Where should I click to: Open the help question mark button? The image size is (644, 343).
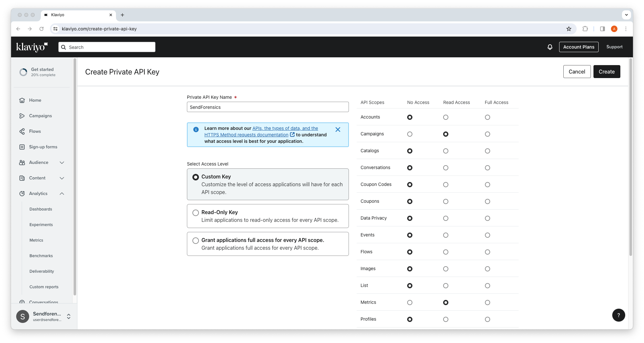click(x=618, y=315)
